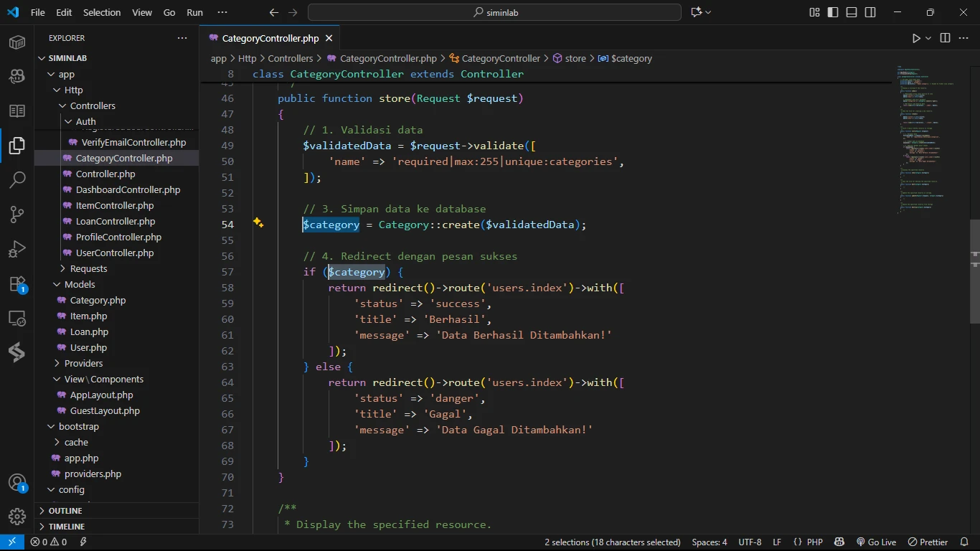Open the Search view in activity bar

17,179
